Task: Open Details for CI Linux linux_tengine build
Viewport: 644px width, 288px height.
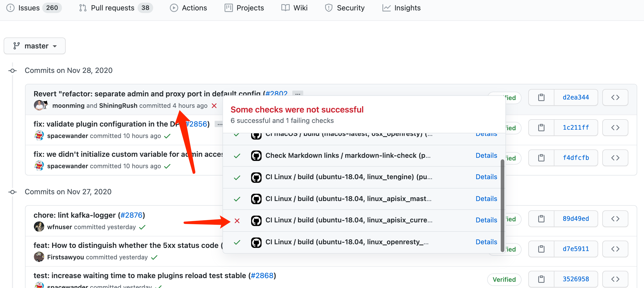Action: coord(486,177)
